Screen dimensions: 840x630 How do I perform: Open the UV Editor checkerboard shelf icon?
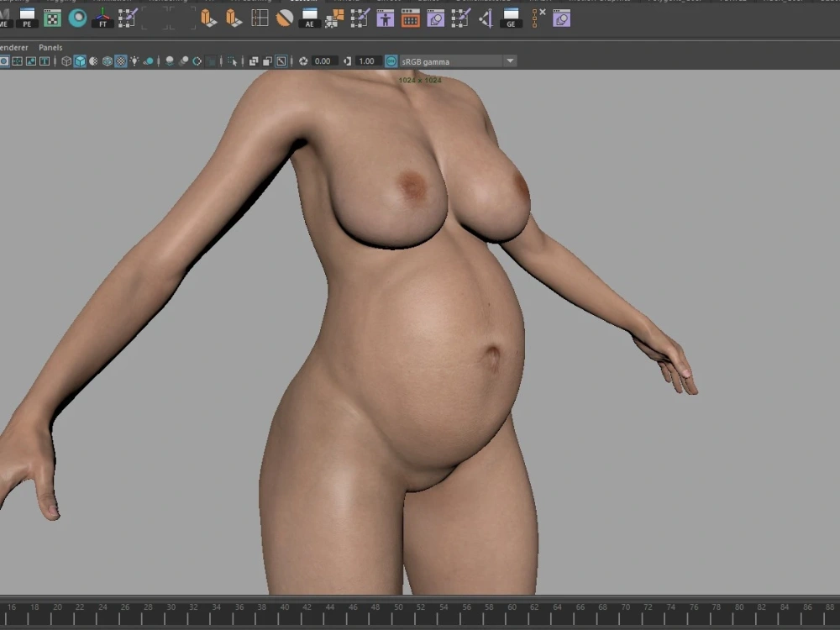pyautogui.click(x=52, y=18)
